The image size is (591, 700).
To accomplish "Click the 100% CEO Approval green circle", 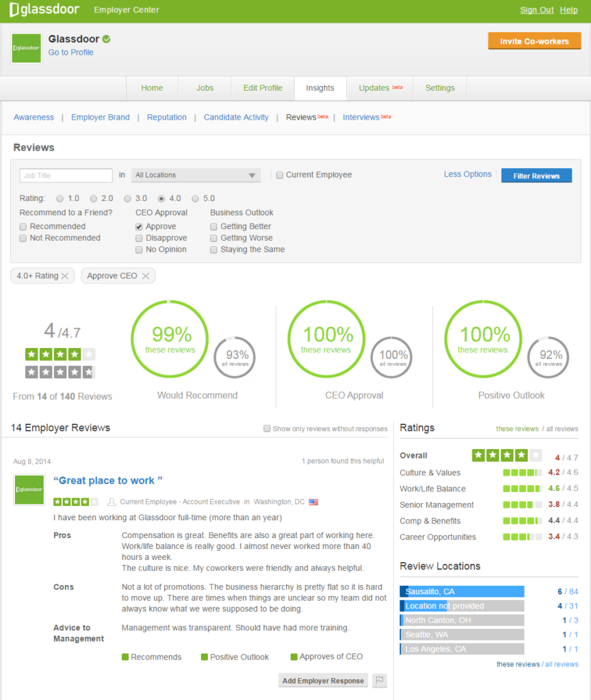I will 326,339.
